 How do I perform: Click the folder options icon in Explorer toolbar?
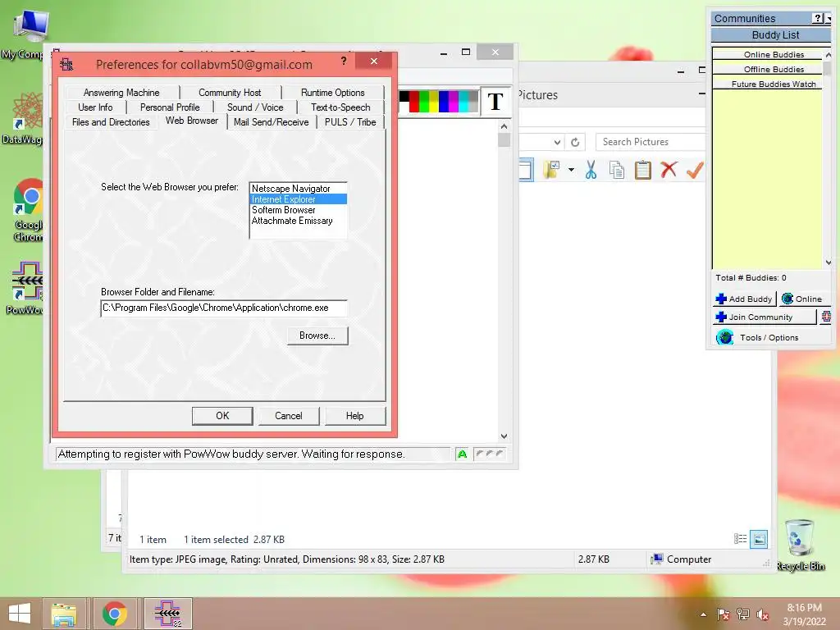(552, 170)
